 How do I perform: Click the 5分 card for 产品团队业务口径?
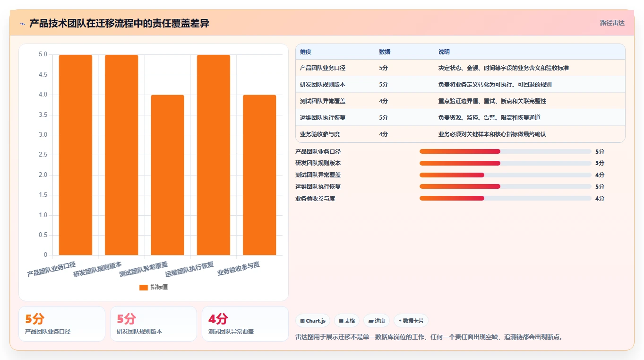click(x=62, y=324)
